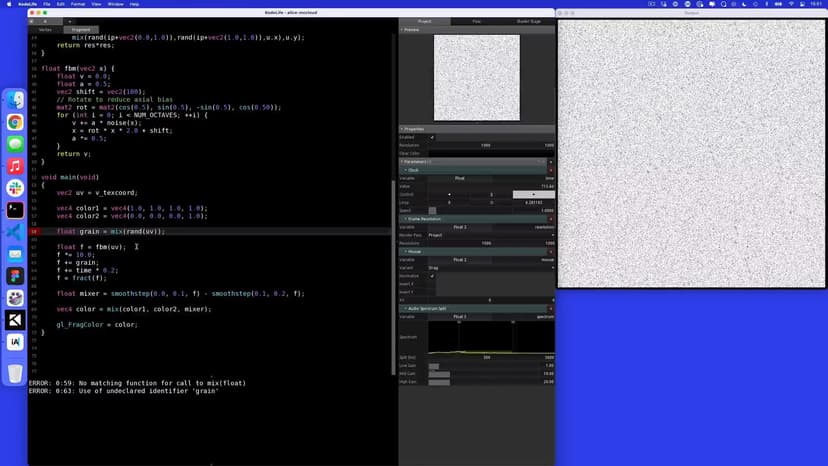Click the noise preview thumbnail
The width and height of the screenshot is (828, 466).
(x=476, y=78)
